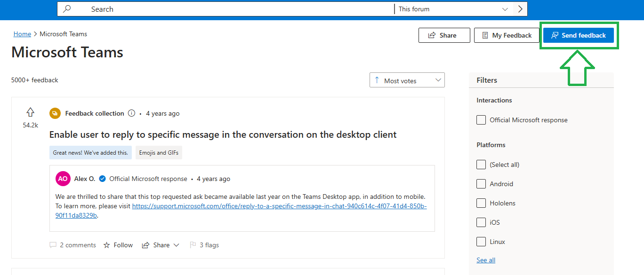
Task: Click the Send feedback button
Action: 579,35
